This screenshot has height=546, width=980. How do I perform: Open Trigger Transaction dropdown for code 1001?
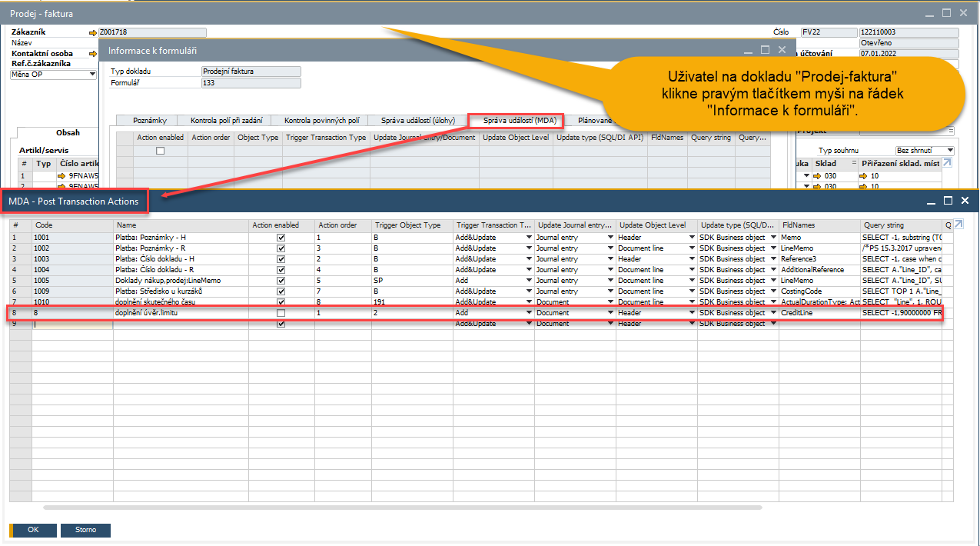point(529,238)
